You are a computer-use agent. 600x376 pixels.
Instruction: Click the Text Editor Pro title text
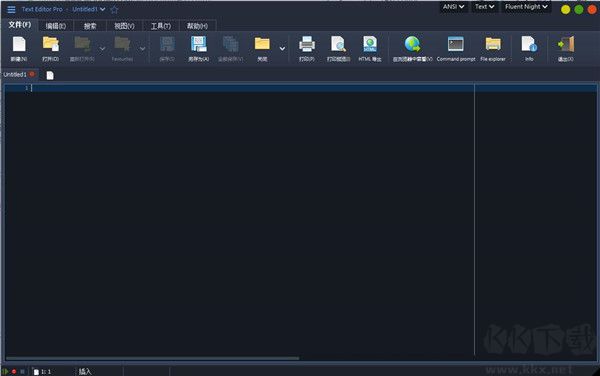pos(42,9)
